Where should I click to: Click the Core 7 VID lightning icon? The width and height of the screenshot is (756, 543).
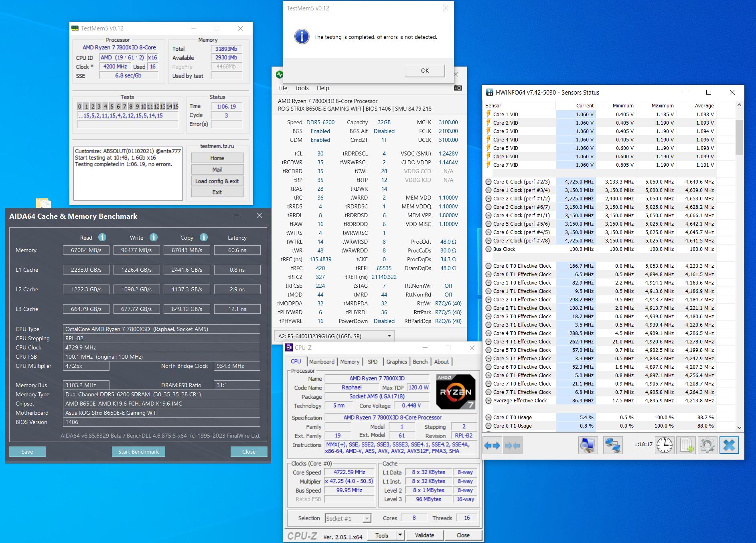pos(488,165)
